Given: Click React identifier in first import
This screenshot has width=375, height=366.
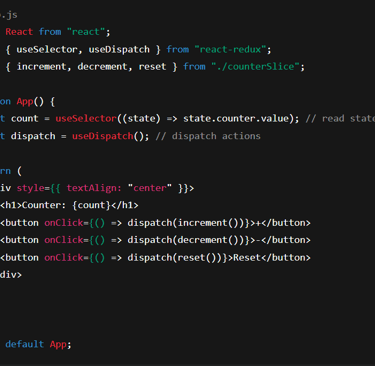Looking at the screenshot, I should [x=19, y=32].
